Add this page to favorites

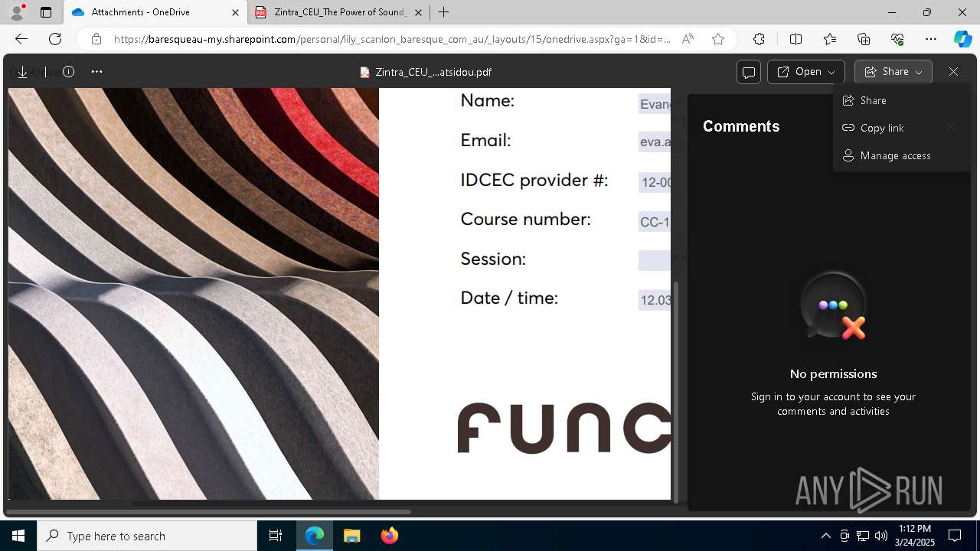point(718,39)
